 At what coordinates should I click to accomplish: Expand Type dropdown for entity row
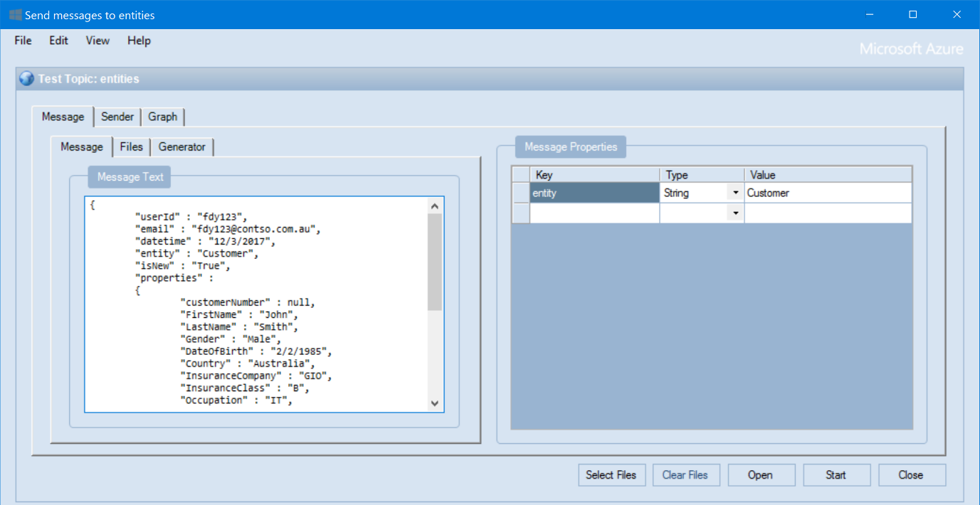click(734, 193)
